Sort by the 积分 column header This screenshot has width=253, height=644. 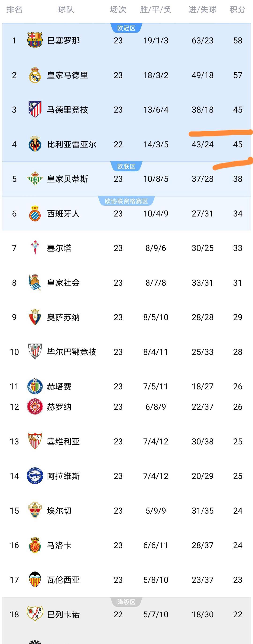click(238, 10)
